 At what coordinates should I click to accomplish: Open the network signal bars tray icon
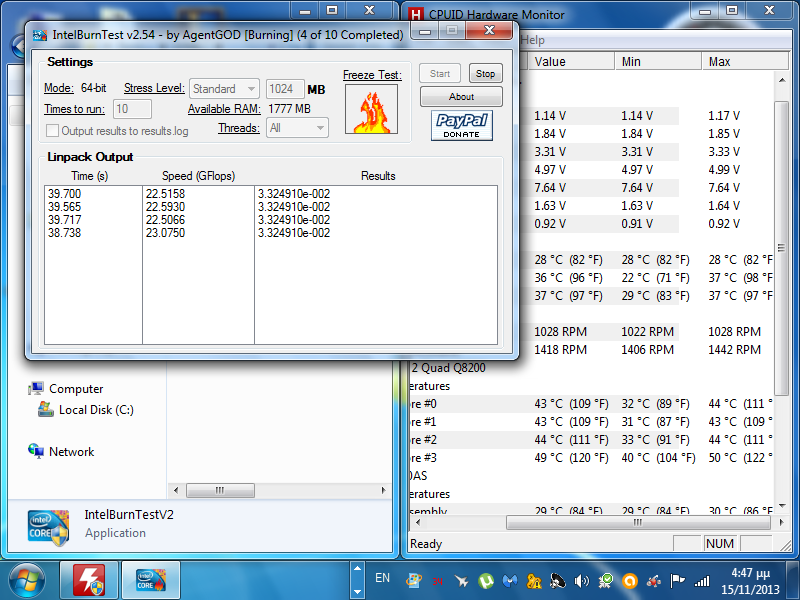(x=702, y=581)
